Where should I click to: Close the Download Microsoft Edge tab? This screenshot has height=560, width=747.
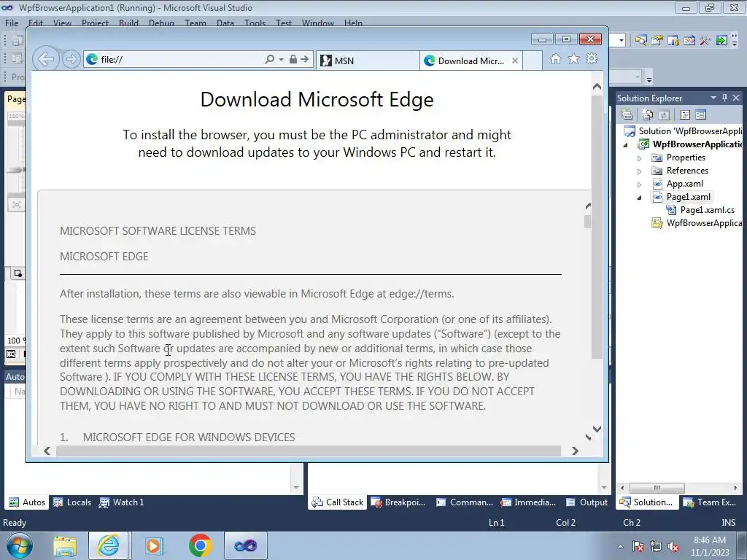[x=514, y=61]
